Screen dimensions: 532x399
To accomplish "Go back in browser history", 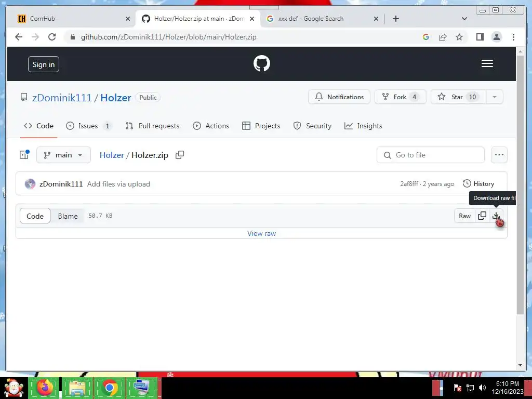I will (x=19, y=37).
